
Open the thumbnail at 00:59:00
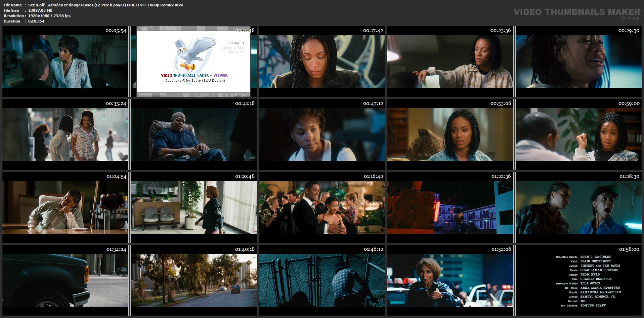pyautogui.click(x=578, y=134)
